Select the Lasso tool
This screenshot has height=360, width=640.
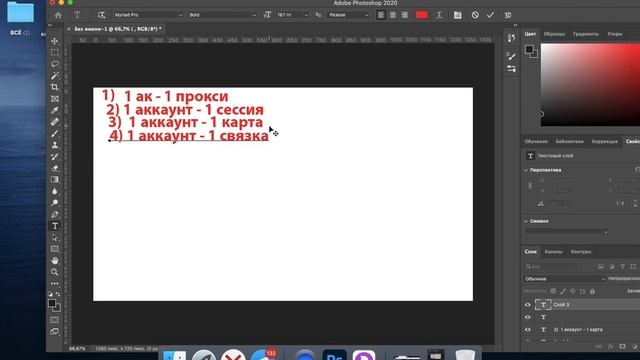(x=54, y=64)
